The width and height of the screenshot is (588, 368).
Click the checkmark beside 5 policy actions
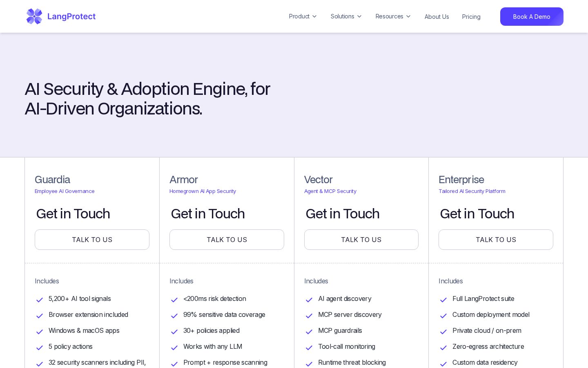(x=40, y=348)
